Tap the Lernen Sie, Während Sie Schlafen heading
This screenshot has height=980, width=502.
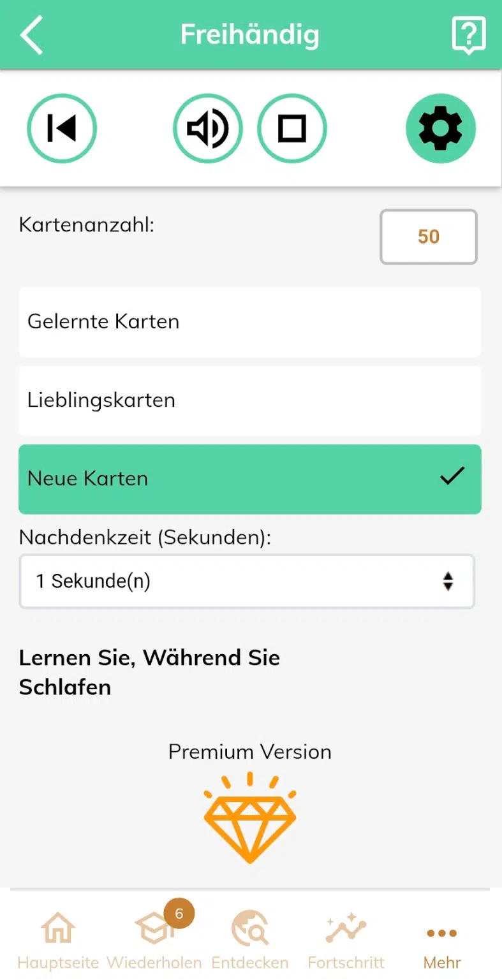150,672
